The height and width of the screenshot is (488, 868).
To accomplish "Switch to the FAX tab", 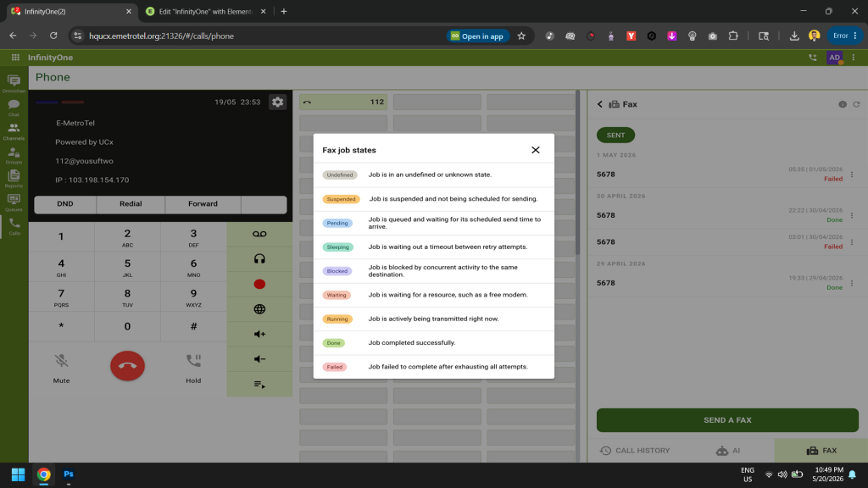I will pyautogui.click(x=821, y=451).
